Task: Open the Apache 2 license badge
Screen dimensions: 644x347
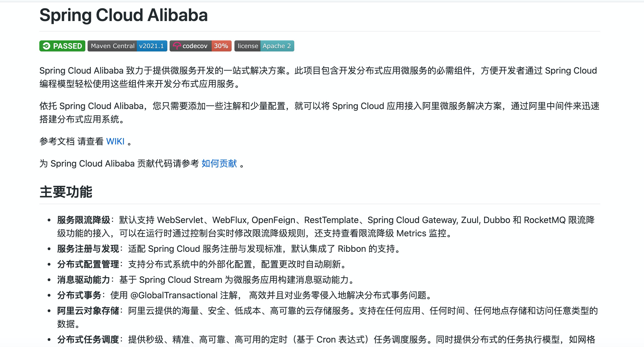Action: pos(277,46)
